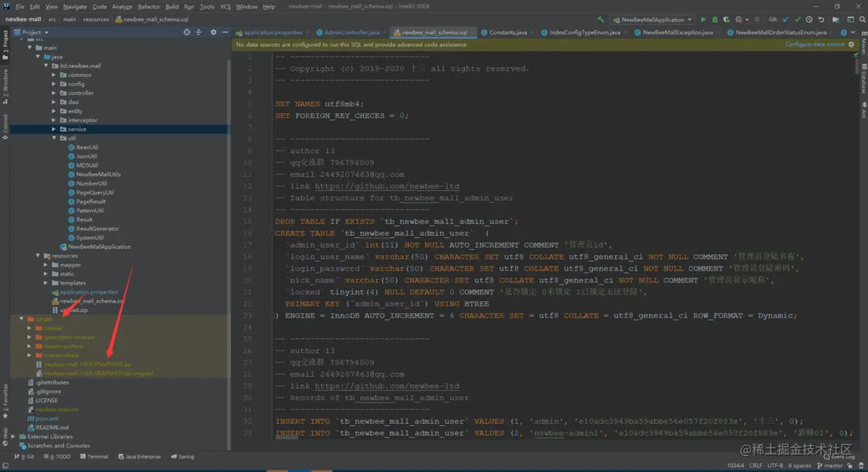This screenshot has height=472, width=868.
Task: Debug the application with the bug icon
Action: (x=715, y=20)
